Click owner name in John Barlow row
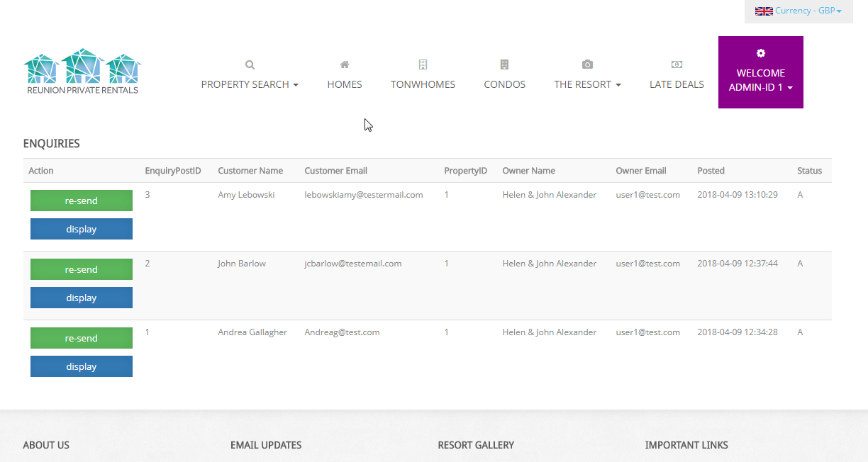Viewport: 868px width, 462px height. pos(550,264)
